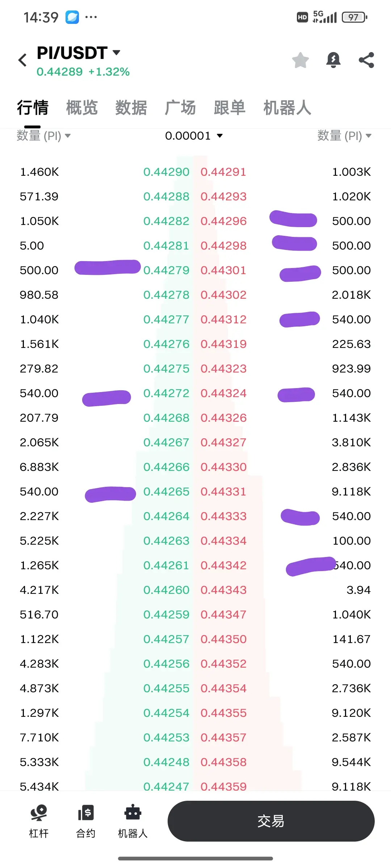391x868 pixels.
Task: Tap the share icon
Action: (366, 60)
